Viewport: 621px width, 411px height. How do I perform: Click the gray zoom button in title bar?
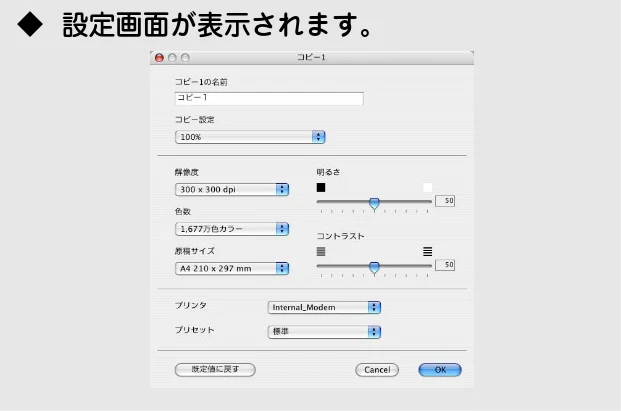185,58
